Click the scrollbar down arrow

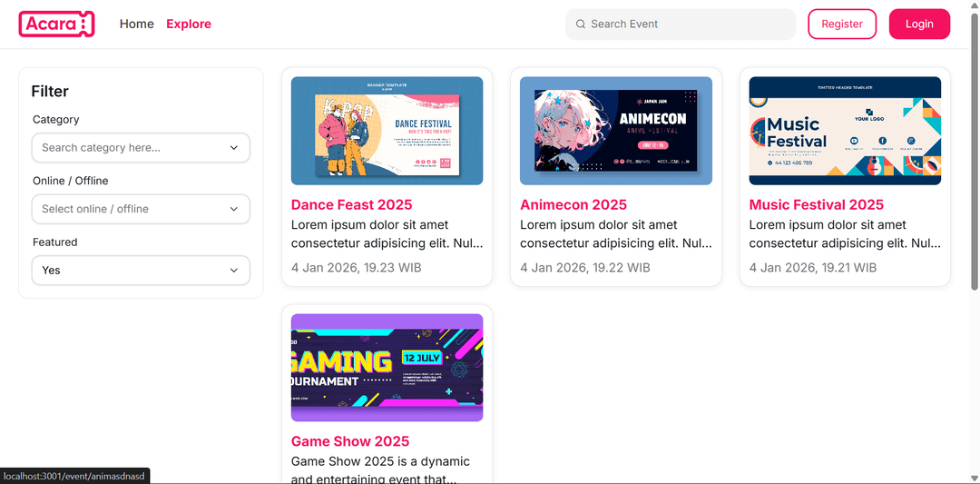[975, 478]
